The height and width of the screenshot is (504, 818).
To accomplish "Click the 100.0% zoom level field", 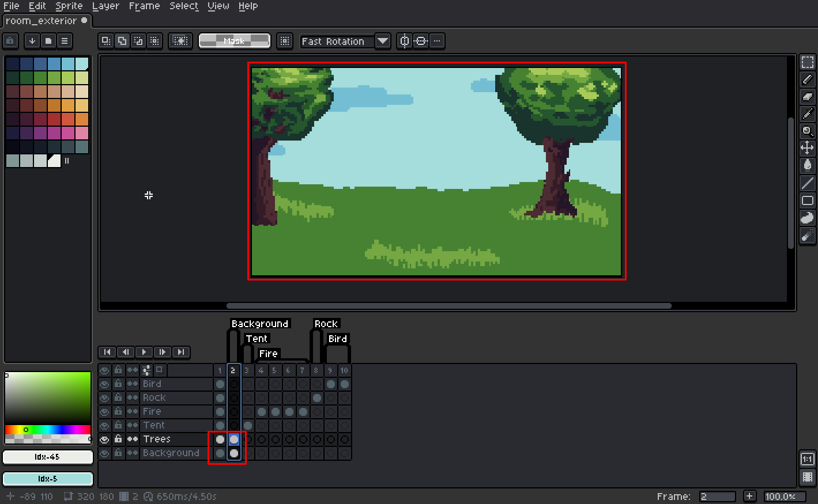I will point(785,497).
